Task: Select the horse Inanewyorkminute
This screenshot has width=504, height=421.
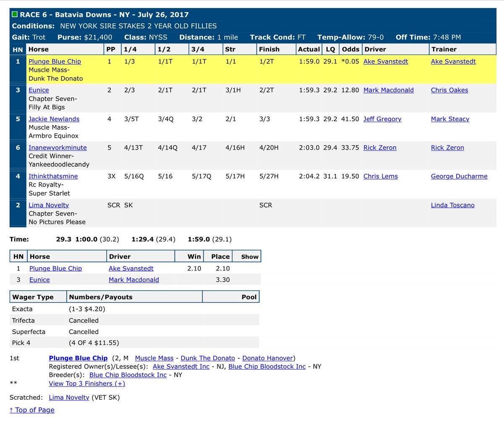Action: click(58, 147)
